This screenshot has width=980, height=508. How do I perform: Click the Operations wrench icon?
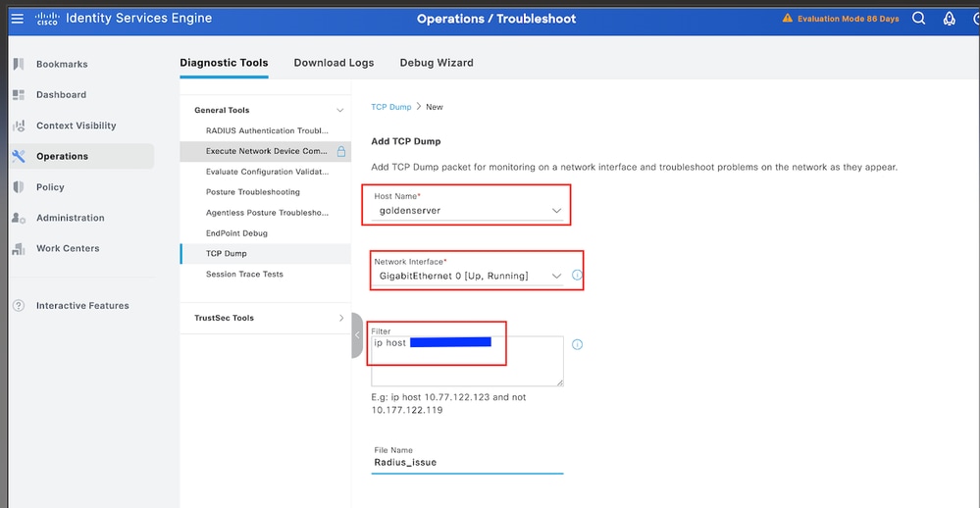(x=19, y=156)
